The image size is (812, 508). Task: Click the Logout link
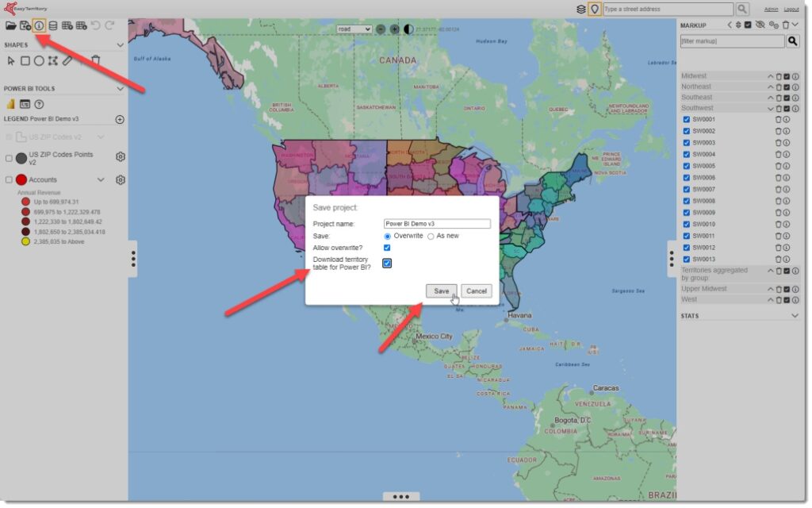click(x=791, y=10)
